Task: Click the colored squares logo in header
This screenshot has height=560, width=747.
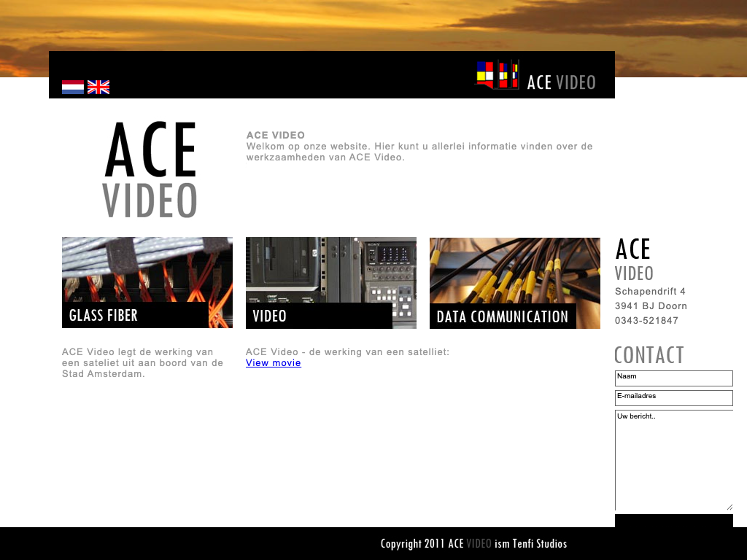Action: pos(498,74)
